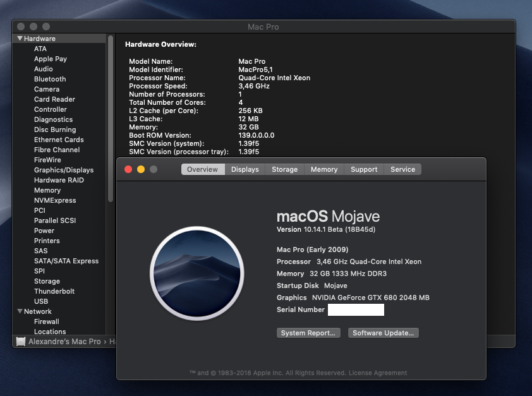Select PCI in the sidebar
This screenshot has height=396, width=532.
click(40, 210)
